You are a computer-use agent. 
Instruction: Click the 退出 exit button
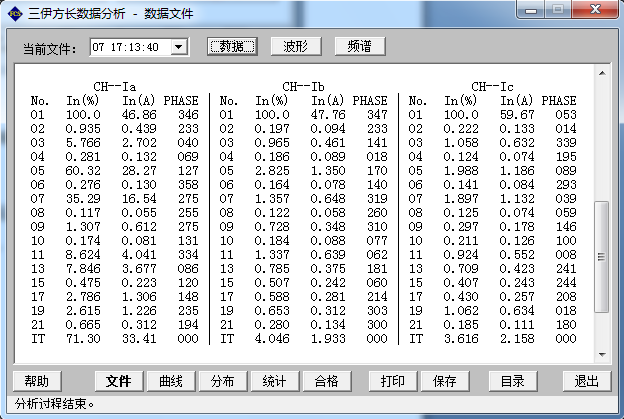tap(587, 381)
